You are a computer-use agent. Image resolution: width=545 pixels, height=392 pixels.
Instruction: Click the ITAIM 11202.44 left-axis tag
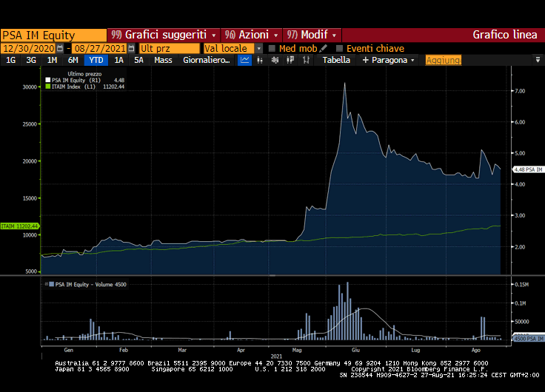click(x=20, y=226)
